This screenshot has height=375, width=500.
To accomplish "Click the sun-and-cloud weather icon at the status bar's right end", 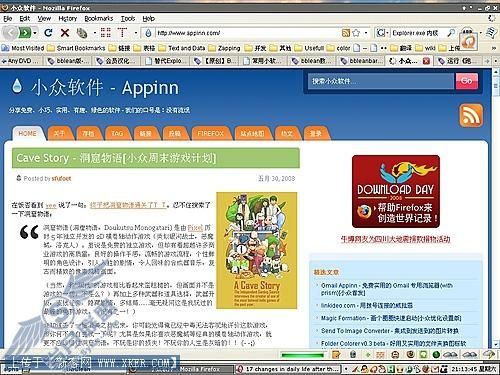I will pyautogui.click(x=488, y=354).
